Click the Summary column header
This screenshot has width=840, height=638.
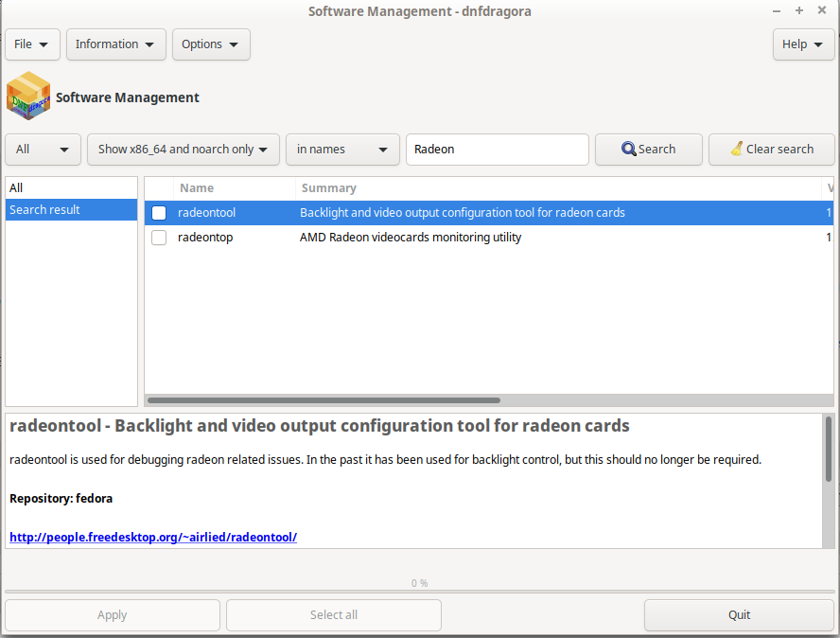point(558,188)
